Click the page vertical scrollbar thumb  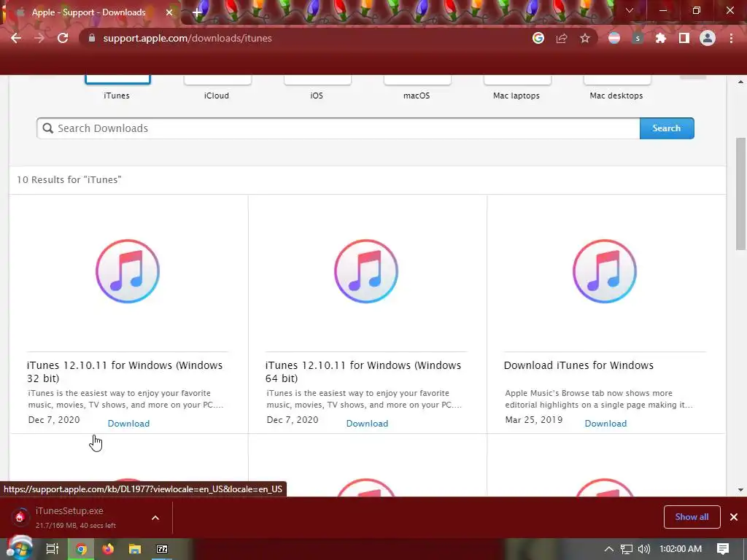coord(741,192)
